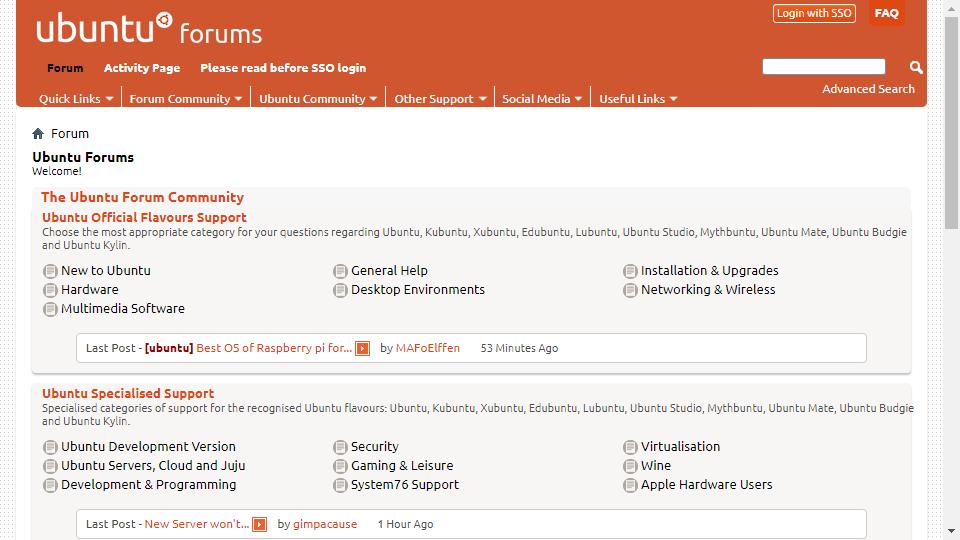Switch to the Activity Page tab
The image size is (960, 540).
(x=142, y=68)
